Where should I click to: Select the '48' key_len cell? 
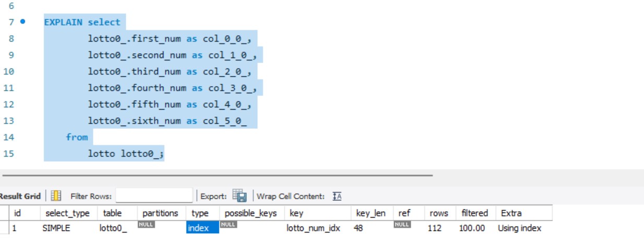(x=372, y=228)
